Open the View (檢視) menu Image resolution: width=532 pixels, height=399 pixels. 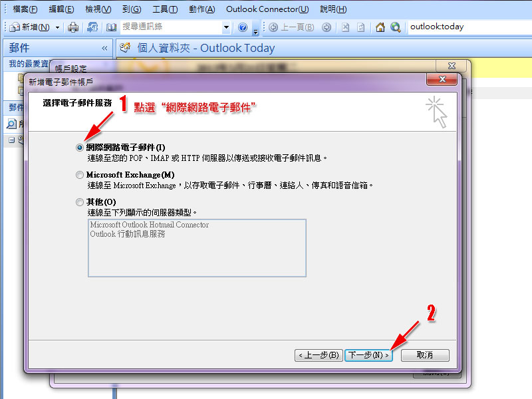(98, 9)
